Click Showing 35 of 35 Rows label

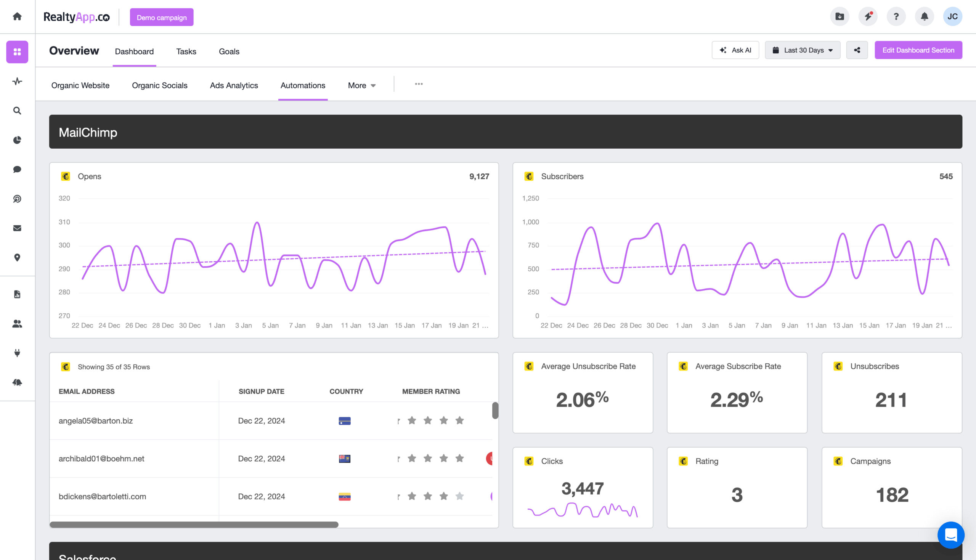(114, 367)
